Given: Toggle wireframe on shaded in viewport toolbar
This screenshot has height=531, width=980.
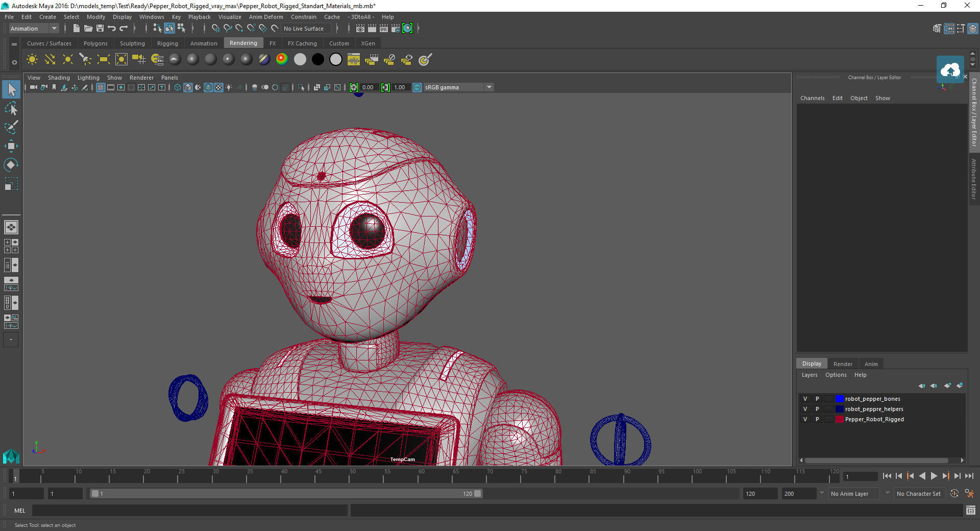Looking at the screenshot, I should coord(208,87).
